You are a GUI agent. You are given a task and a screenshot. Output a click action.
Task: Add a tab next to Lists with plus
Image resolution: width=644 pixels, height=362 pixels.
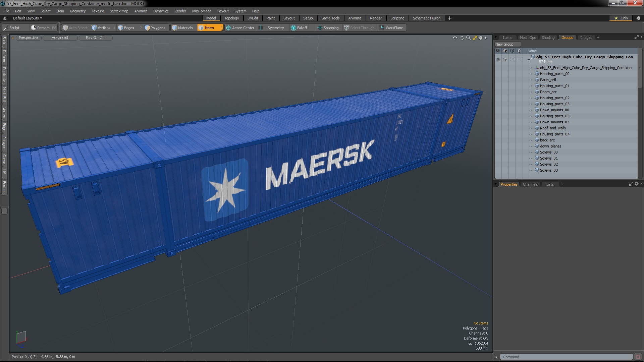click(x=562, y=184)
